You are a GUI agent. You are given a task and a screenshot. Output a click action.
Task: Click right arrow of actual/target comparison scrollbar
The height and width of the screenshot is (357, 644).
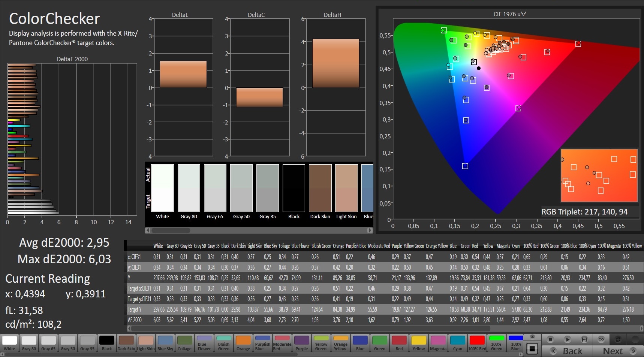coord(370,230)
